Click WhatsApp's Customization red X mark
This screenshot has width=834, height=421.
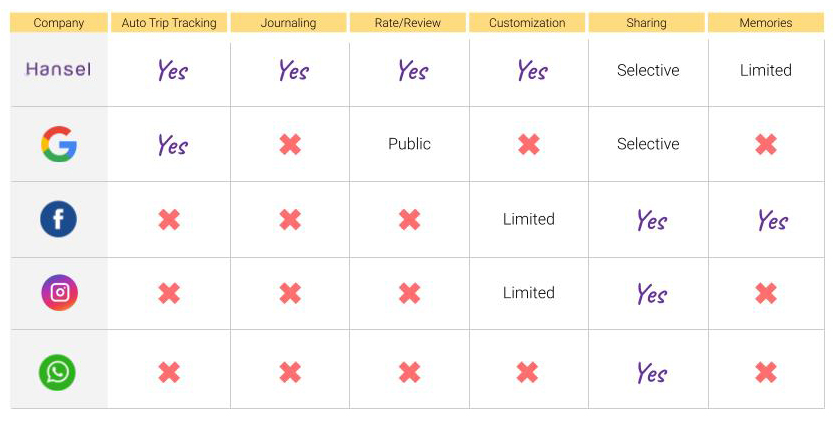pos(528,373)
